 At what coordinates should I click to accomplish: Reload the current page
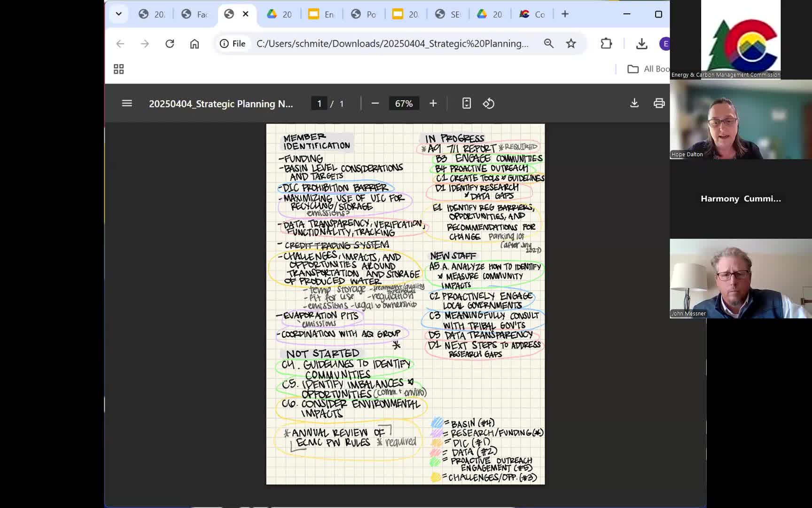click(x=170, y=44)
